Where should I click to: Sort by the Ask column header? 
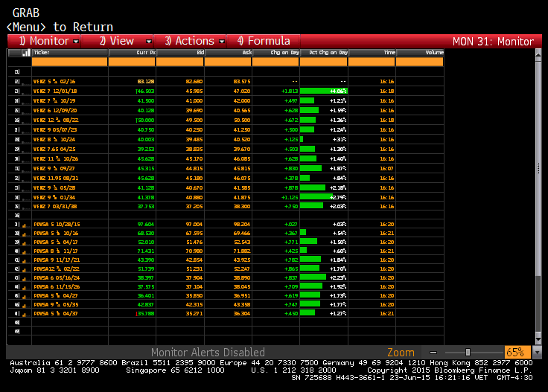(228, 53)
